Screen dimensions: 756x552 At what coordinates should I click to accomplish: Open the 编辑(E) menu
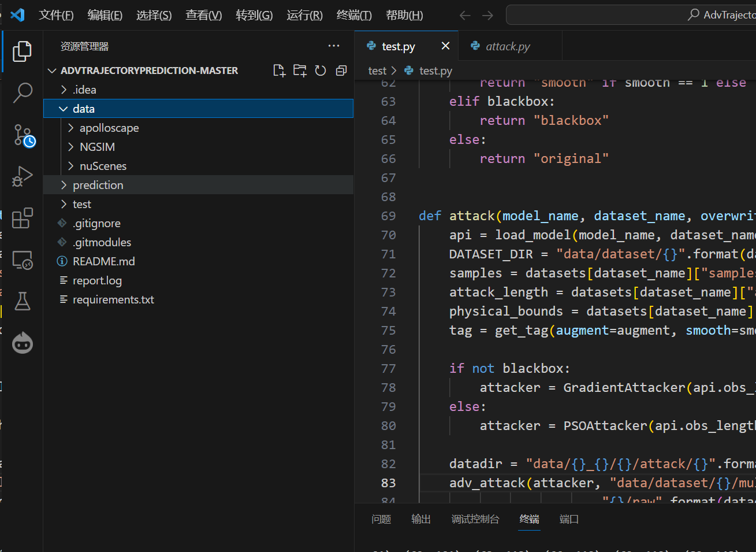(x=105, y=16)
